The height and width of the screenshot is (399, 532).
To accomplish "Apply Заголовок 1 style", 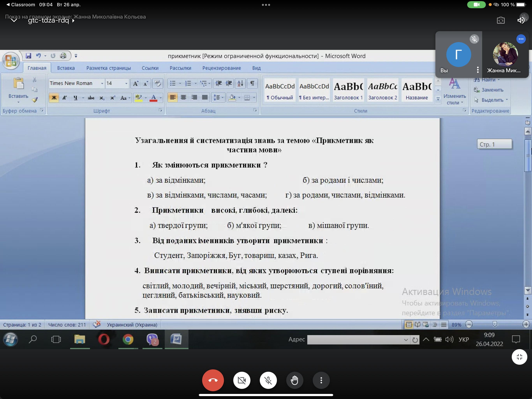I will (x=348, y=90).
